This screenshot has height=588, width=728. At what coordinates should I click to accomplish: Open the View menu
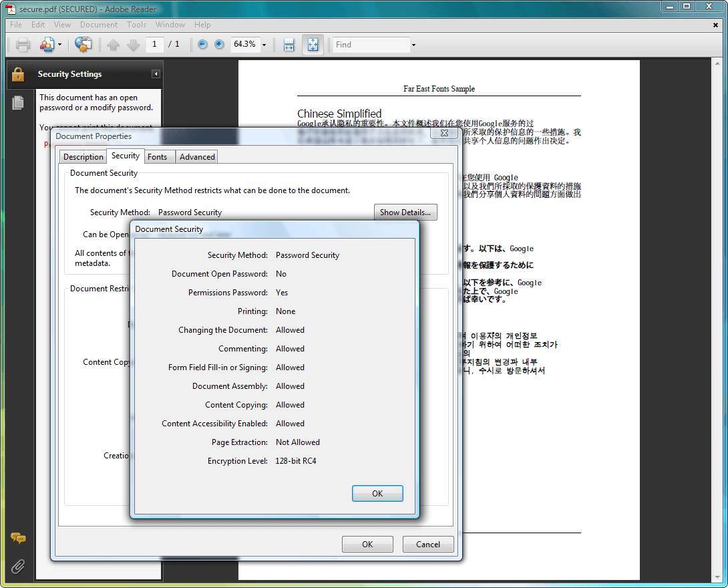pos(62,25)
